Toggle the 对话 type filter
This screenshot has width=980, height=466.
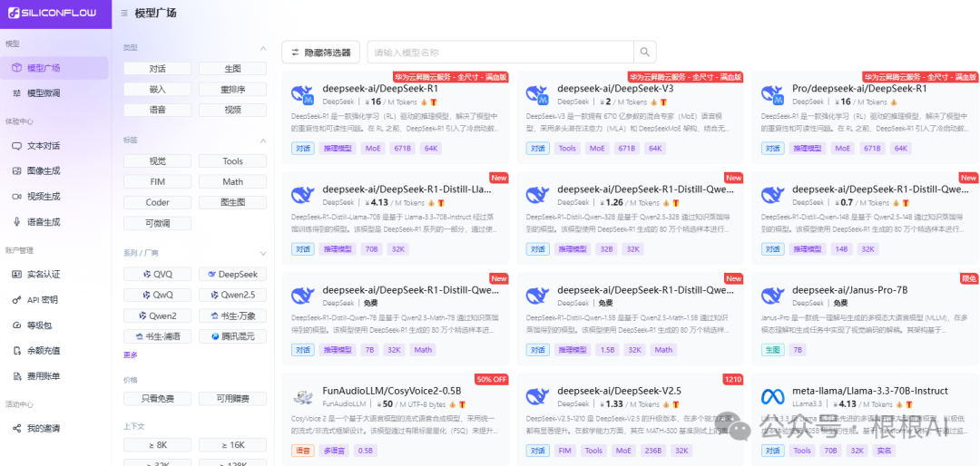click(158, 69)
